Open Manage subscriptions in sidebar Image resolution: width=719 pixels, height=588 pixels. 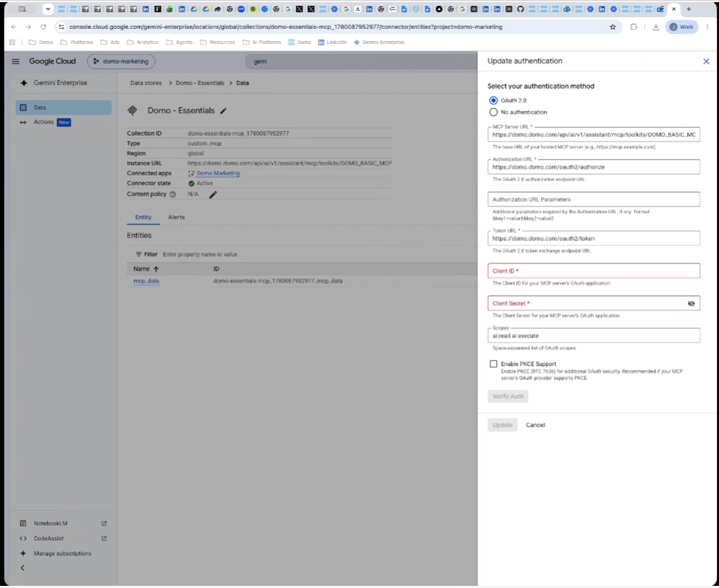click(62, 554)
